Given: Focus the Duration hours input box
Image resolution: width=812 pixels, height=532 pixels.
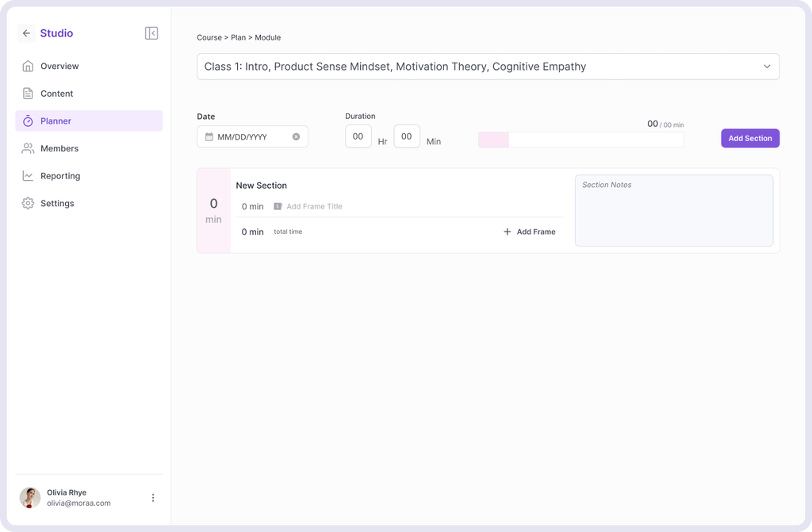Looking at the screenshot, I should (358, 136).
